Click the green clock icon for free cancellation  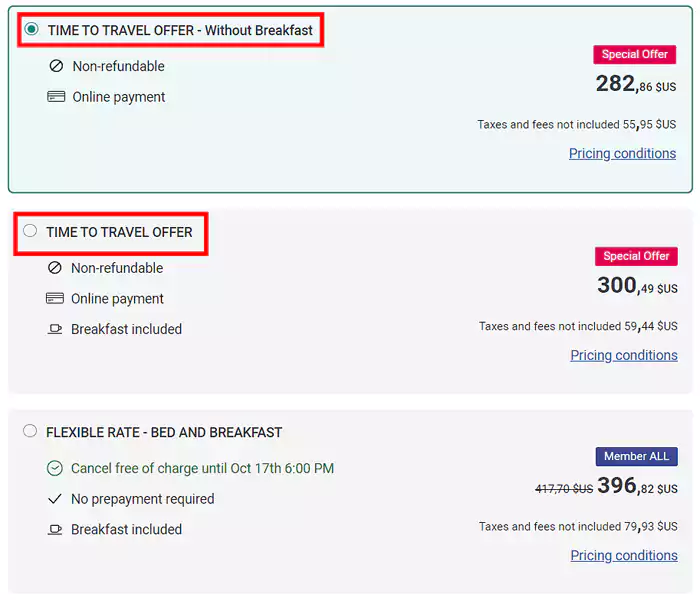tap(54, 468)
